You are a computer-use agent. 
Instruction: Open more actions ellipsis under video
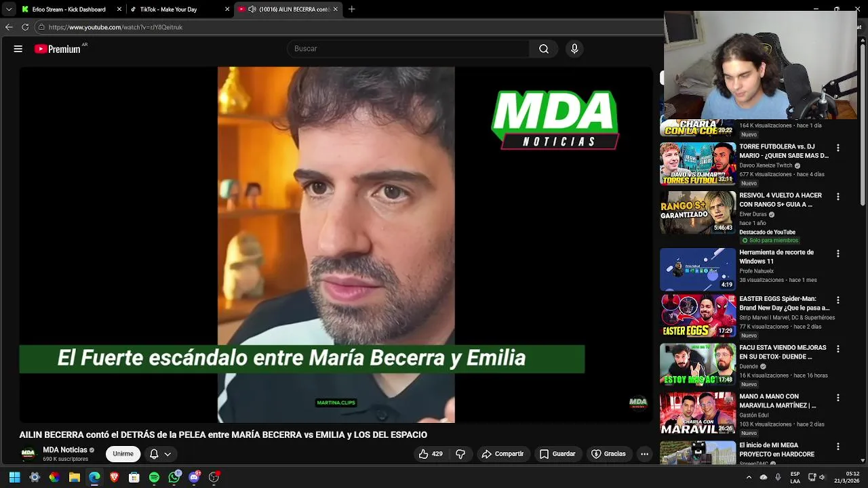pos(645,454)
